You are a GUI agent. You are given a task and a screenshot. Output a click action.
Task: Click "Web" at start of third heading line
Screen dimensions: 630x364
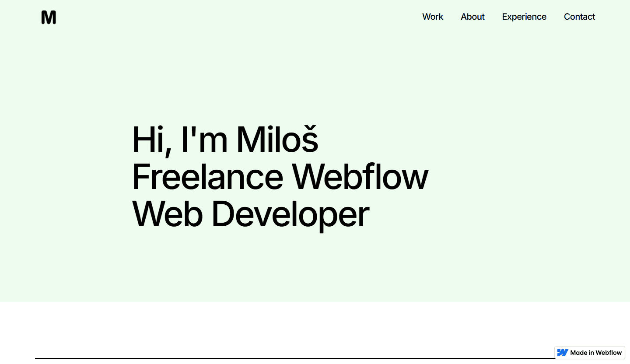point(168,214)
